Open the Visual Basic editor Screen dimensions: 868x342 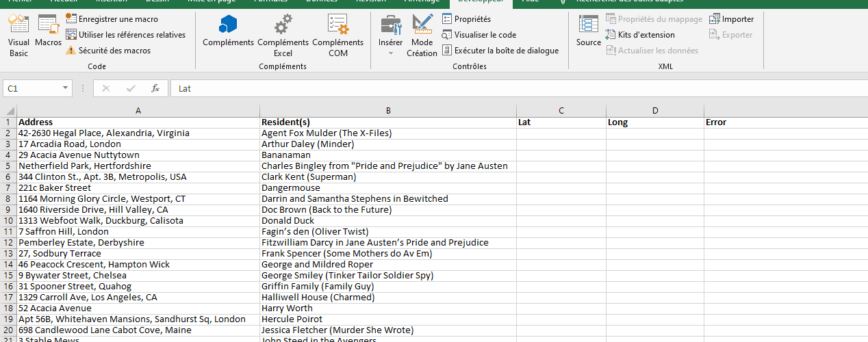click(18, 36)
